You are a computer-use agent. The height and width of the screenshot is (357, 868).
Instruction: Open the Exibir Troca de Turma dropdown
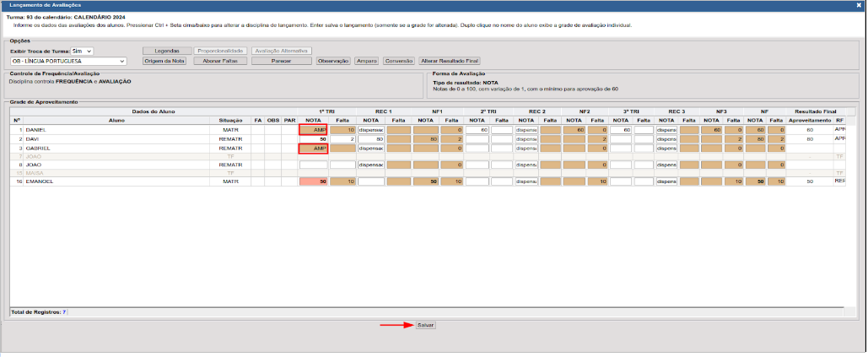click(82, 51)
